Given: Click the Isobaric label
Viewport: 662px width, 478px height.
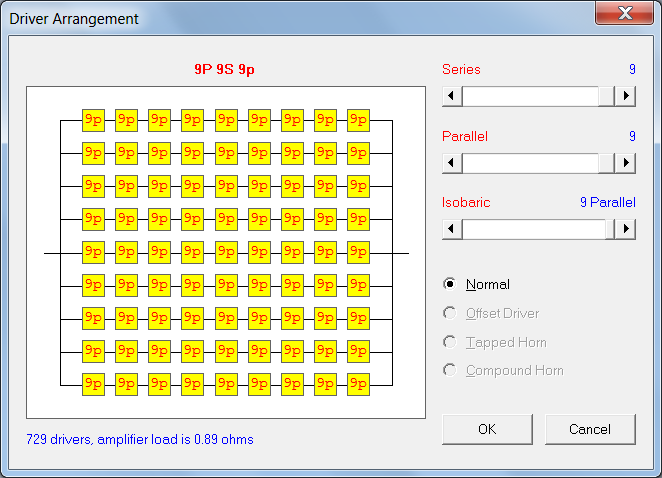Looking at the screenshot, I should [x=466, y=202].
